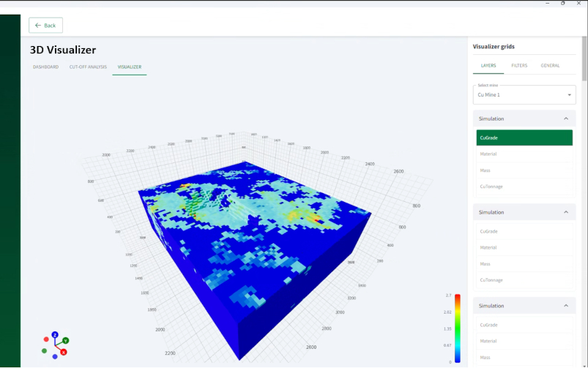The width and height of the screenshot is (588, 368).
Task: Click the unlabeled green dot on axis gizmo
Action: pos(44,351)
